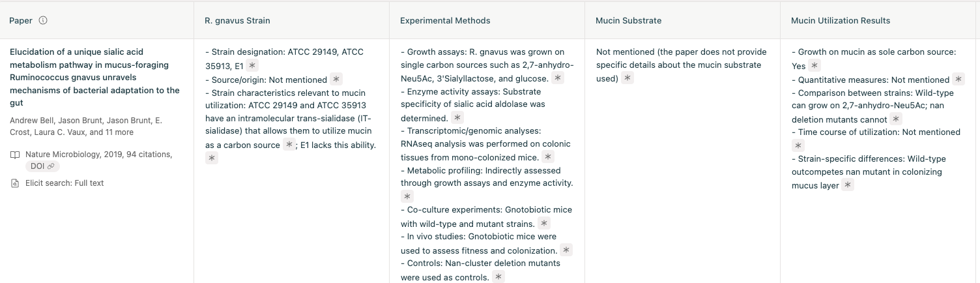Click the "Growth assays: R. gnavus was grown" line

coord(482,52)
